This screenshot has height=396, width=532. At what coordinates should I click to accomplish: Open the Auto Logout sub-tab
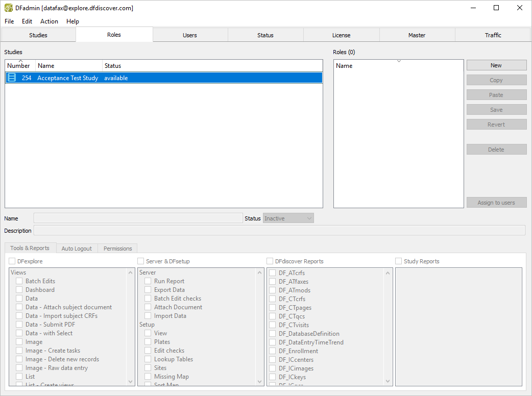coord(77,249)
